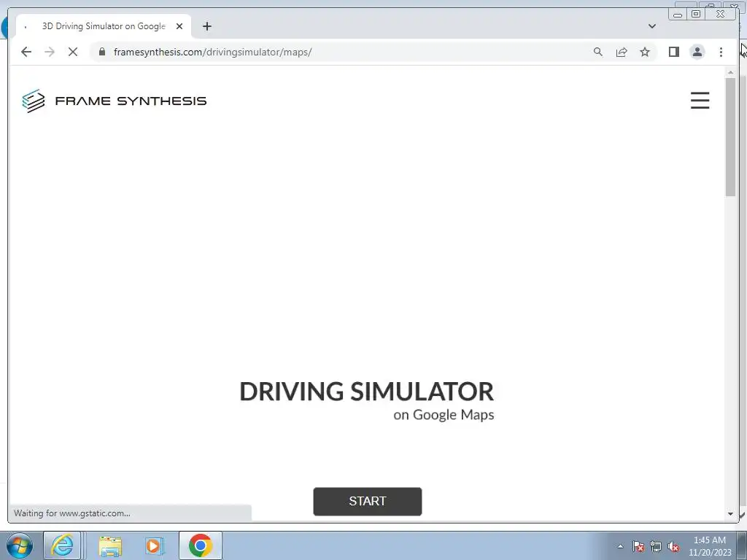The width and height of the screenshot is (747, 560).
Task: Select the address bar URL
Action: [x=212, y=52]
